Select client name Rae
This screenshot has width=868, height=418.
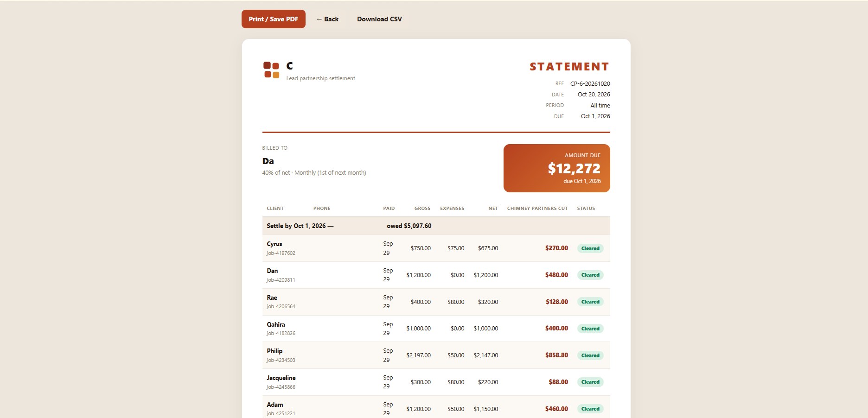point(272,298)
